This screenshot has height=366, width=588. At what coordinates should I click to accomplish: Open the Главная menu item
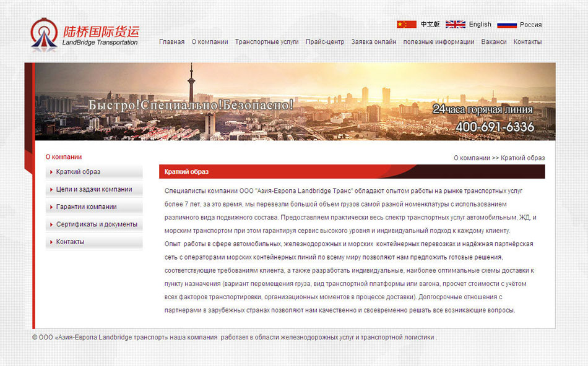(171, 42)
